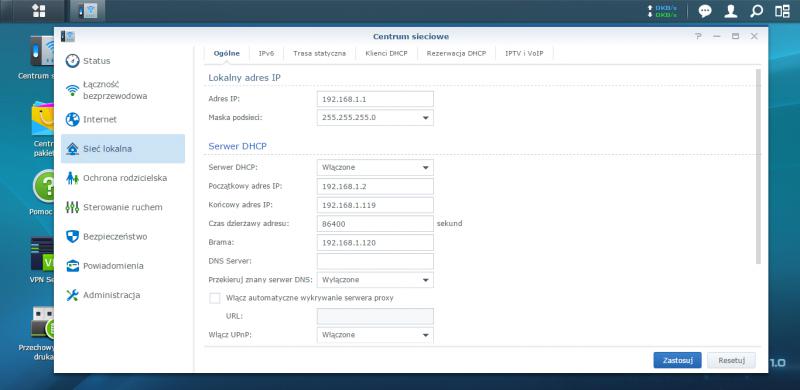Expand the Serwer DHCP dropdown
800x390 pixels.
tap(426, 167)
